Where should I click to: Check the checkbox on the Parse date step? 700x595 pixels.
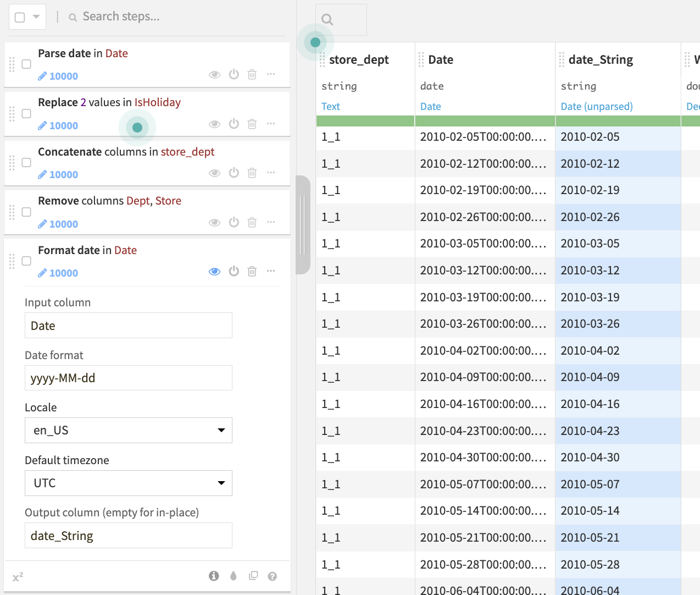pyautogui.click(x=26, y=64)
